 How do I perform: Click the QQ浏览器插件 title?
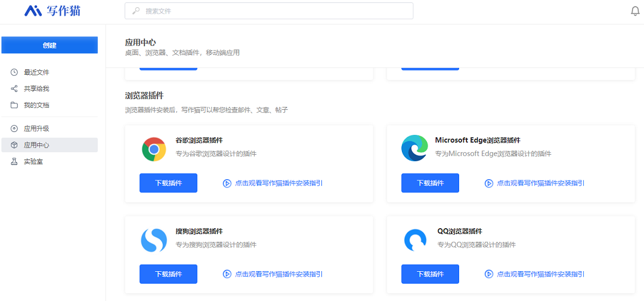pos(460,231)
